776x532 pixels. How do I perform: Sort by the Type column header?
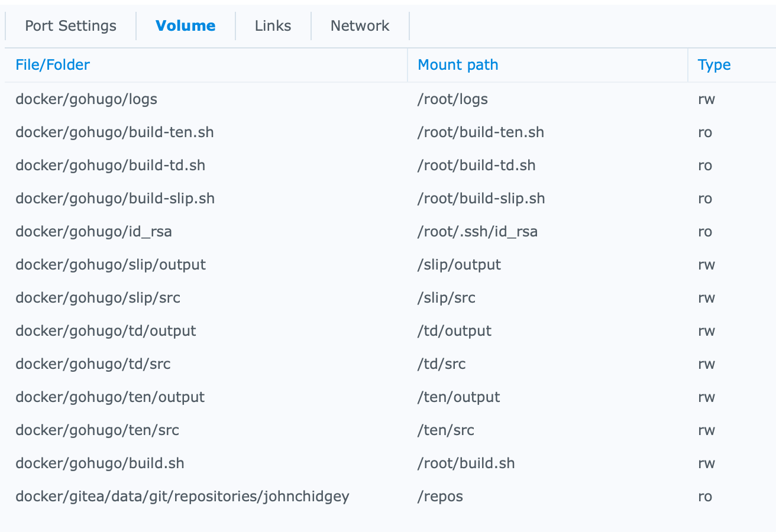point(714,65)
